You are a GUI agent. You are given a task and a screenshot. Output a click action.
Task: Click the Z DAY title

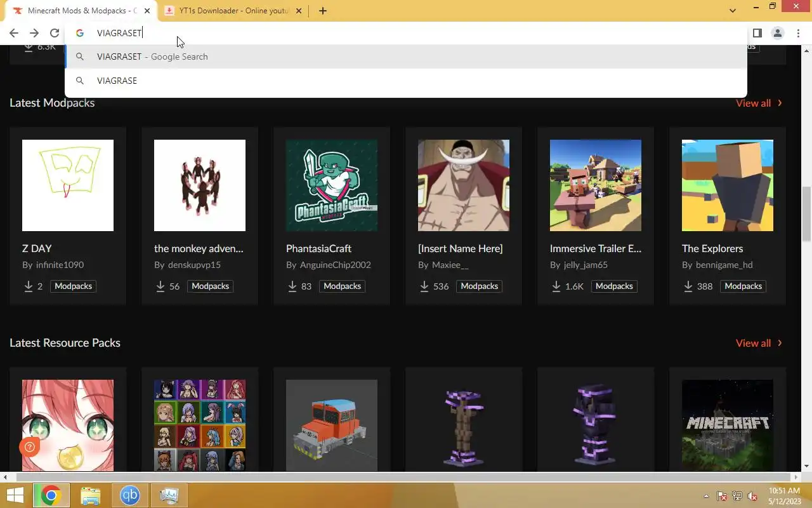pos(37,248)
